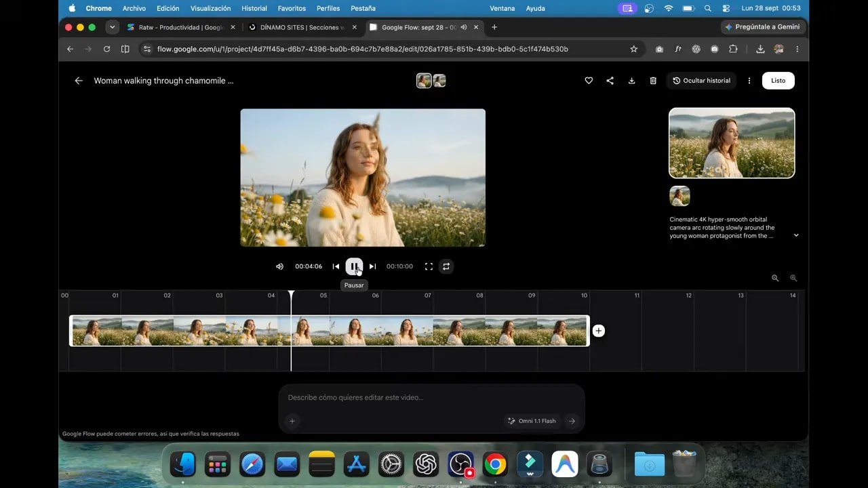
Task: Click Pregúntale a Gemini
Action: [x=763, y=27]
